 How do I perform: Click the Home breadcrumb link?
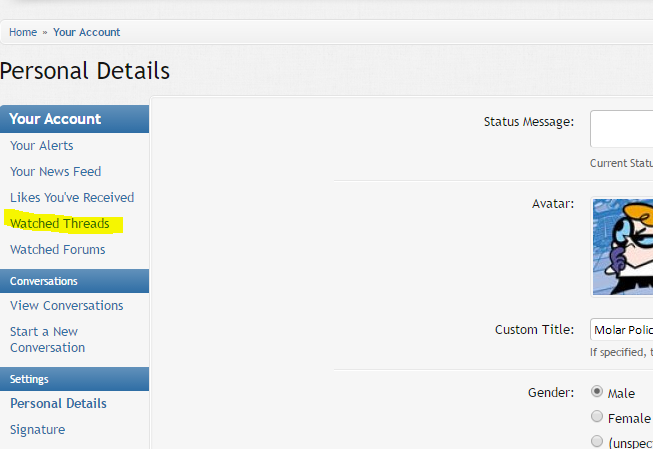coord(23,32)
